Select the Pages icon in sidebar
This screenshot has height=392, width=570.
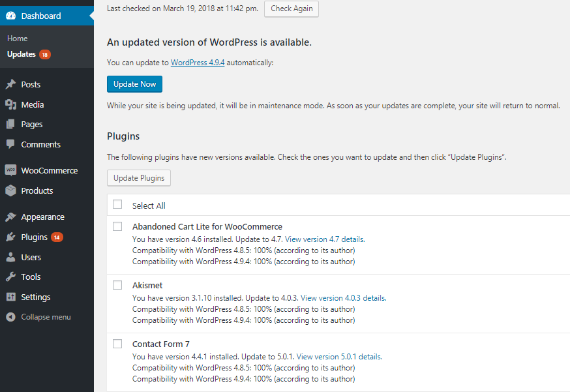(10, 125)
